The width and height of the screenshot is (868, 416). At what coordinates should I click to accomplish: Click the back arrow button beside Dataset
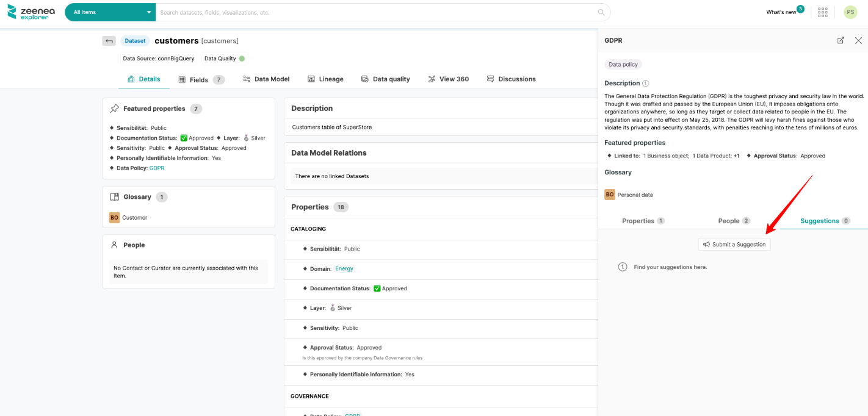pyautogui.click(x=109, y=41)
